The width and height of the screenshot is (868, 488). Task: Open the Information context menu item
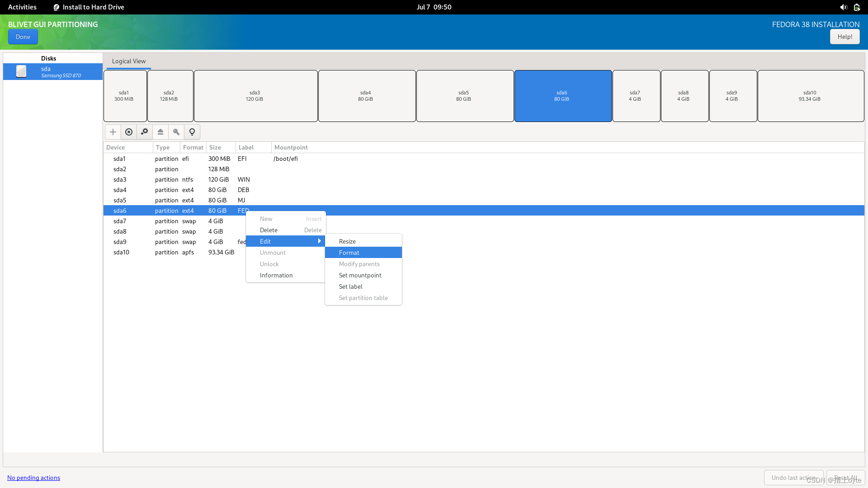coord(276,275)
